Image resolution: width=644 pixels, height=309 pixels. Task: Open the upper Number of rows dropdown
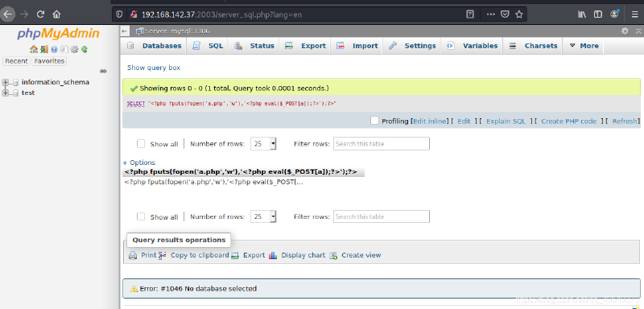point(263,143)
